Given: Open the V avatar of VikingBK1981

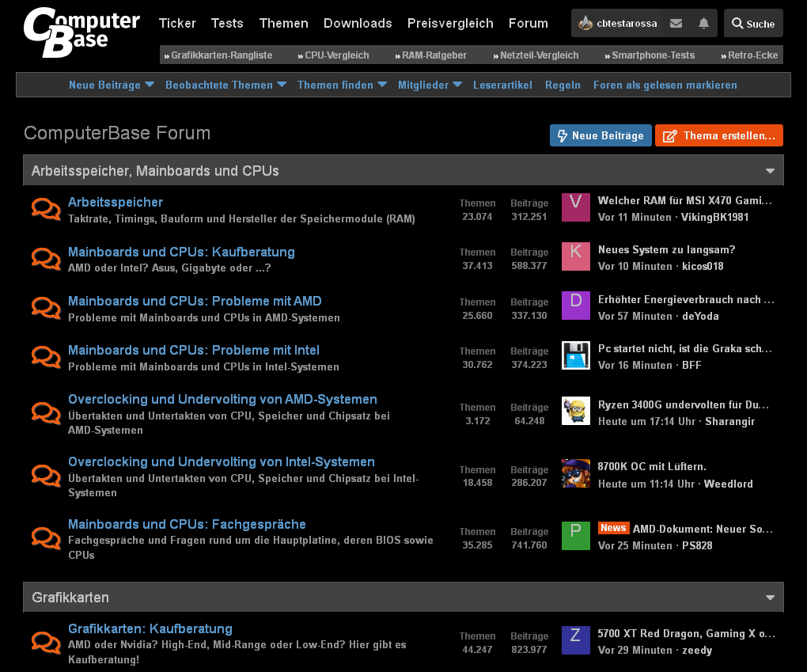Looking at the screenshot, I should pos(575,207).
